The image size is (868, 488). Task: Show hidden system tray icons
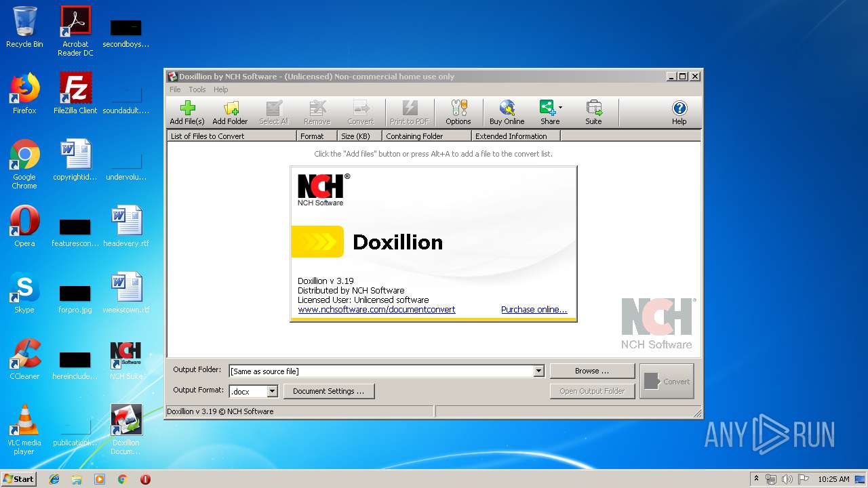757,479
